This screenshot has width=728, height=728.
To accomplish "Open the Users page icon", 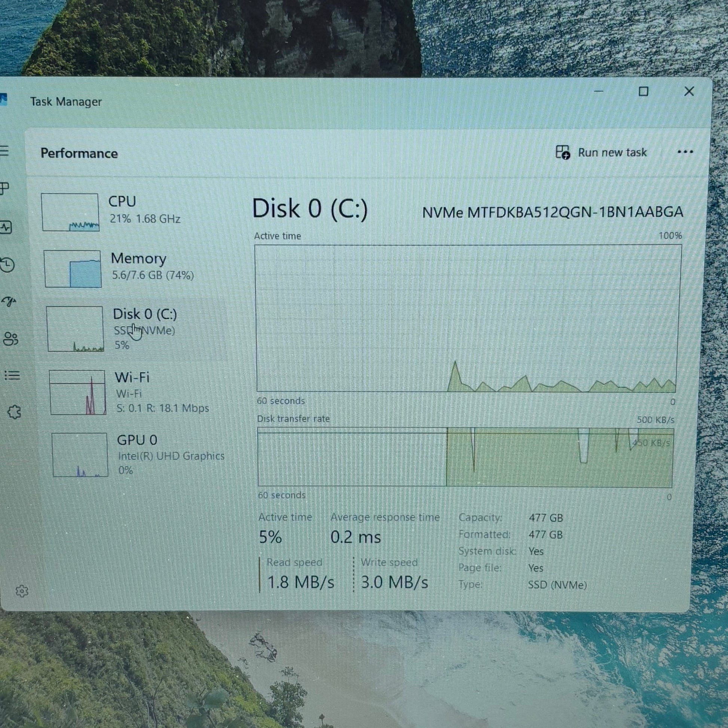I will pos(10,339).
